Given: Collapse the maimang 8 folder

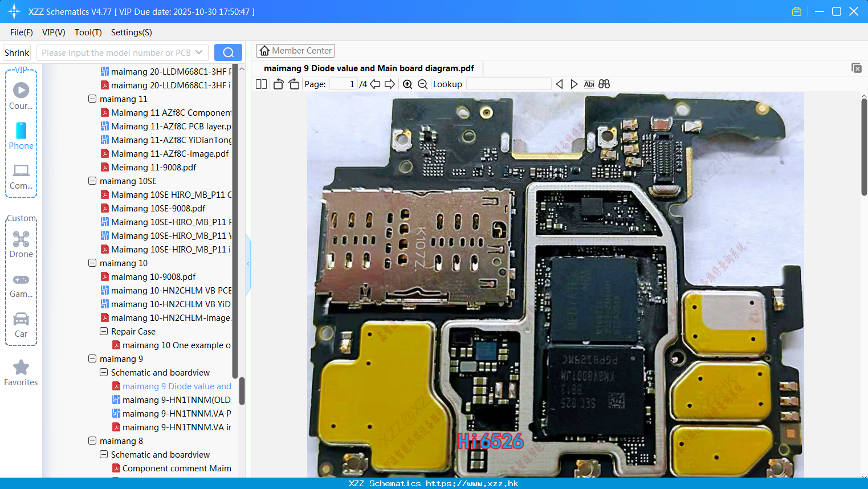Looking at the screenshot, I should (x=92, y=441).
